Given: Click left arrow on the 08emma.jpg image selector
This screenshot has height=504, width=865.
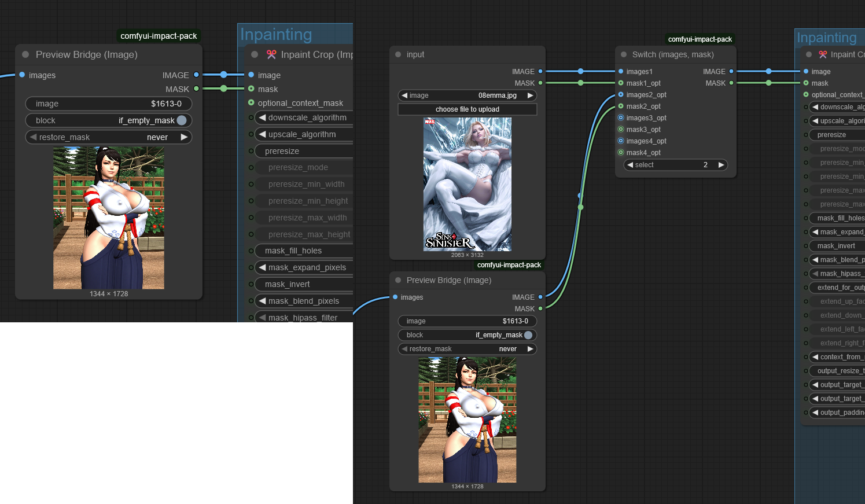Looking at the screenshot, I should point(405,95).
